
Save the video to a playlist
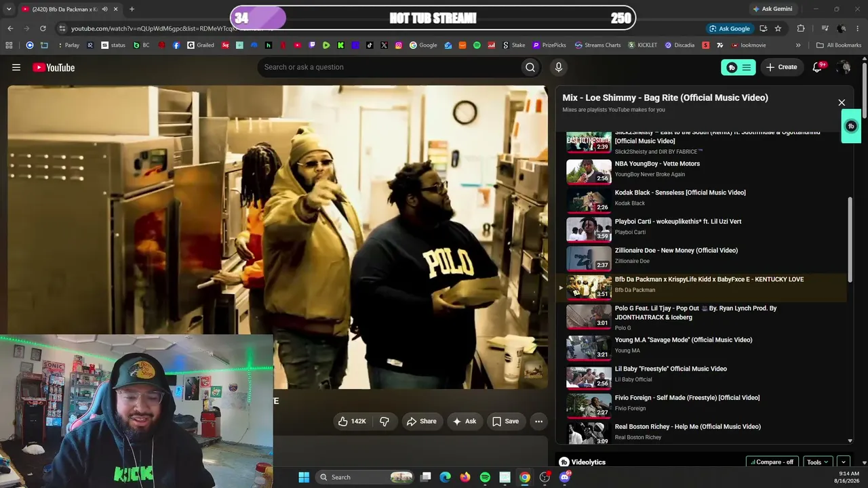tap(506, 421)
